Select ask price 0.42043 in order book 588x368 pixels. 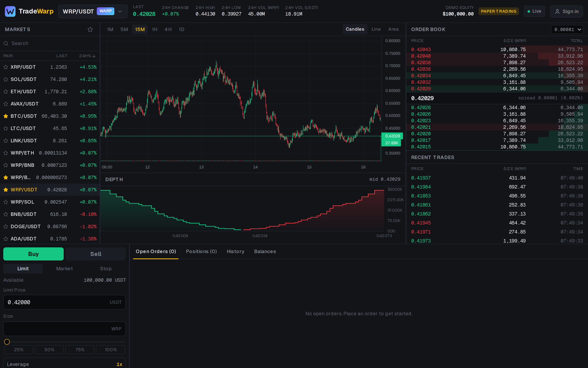coord(421,49)
